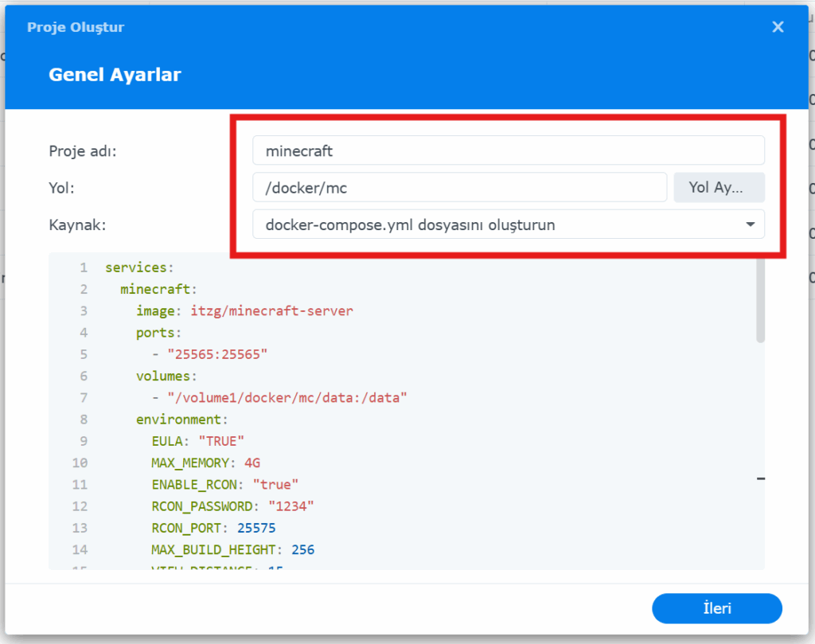Click the environment: key on line 8
Viewport: 815px width, 644px height.
(x=181, y=419)
